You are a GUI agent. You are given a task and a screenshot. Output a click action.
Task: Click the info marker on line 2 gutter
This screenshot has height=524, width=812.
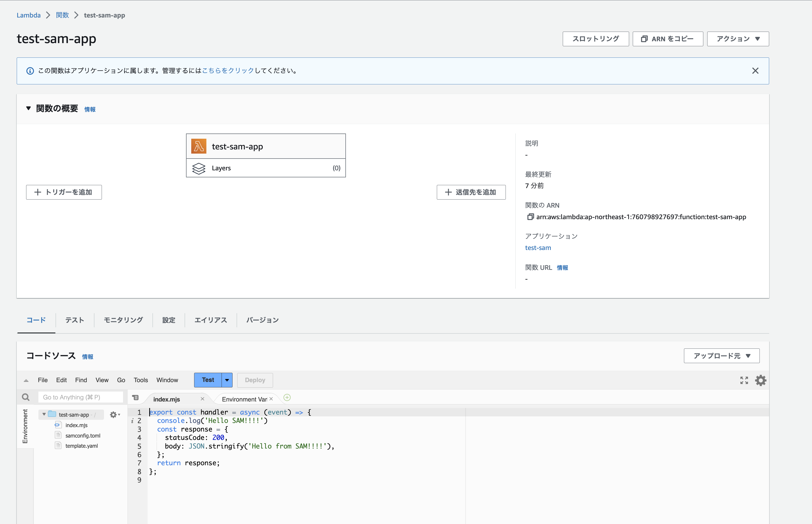pyautogui.click(x=132, y=421)
